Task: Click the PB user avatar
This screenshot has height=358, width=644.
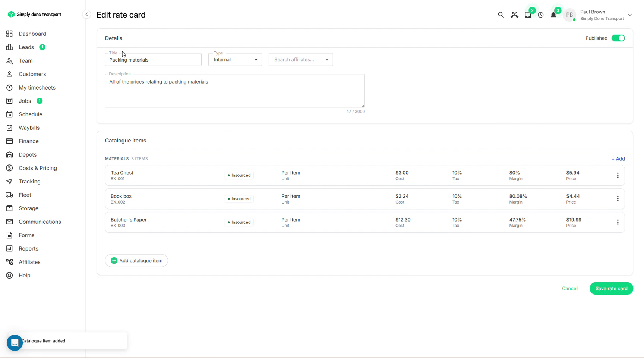Action: tap(569, 15)
